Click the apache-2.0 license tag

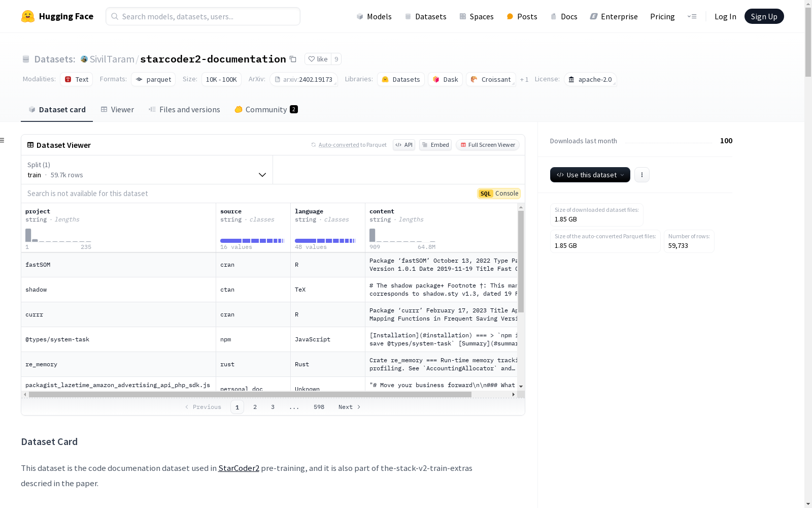click(x=590, y=79)
